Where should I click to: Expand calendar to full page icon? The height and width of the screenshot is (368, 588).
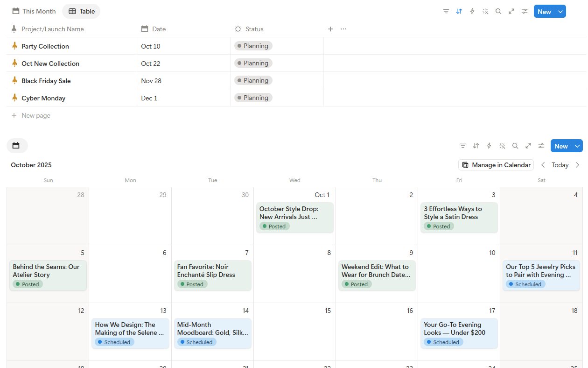click(x=528, y=146)
